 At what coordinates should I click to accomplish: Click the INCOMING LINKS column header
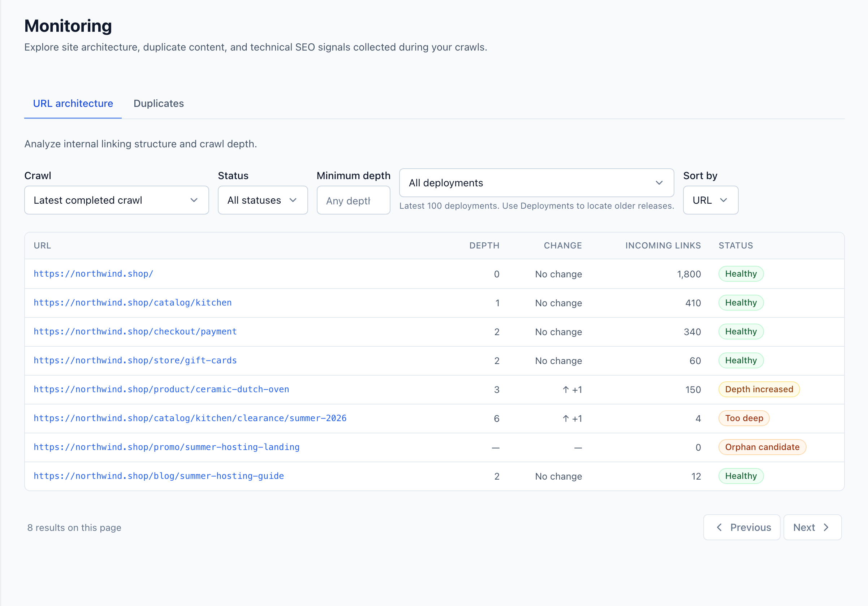663,246
